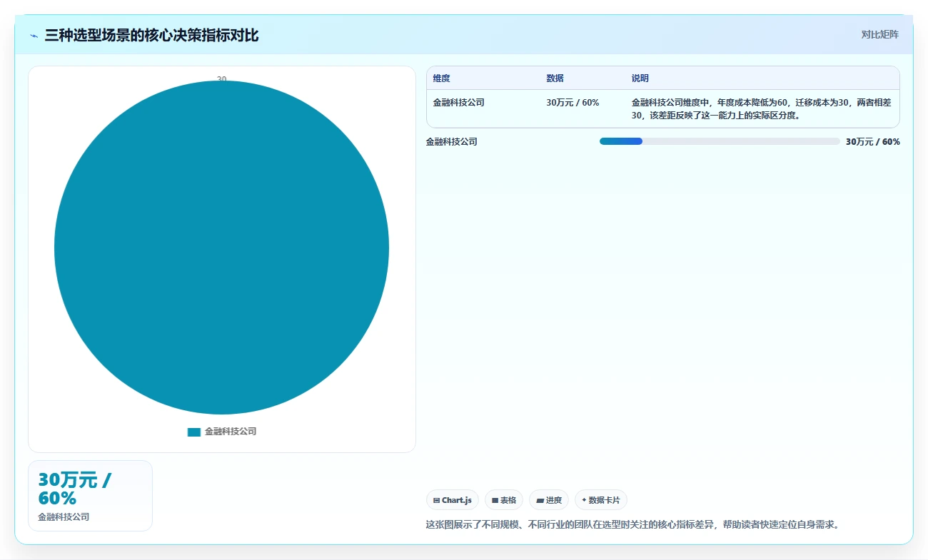
Task: Click the 维度 column header
Action: (441, 78)
